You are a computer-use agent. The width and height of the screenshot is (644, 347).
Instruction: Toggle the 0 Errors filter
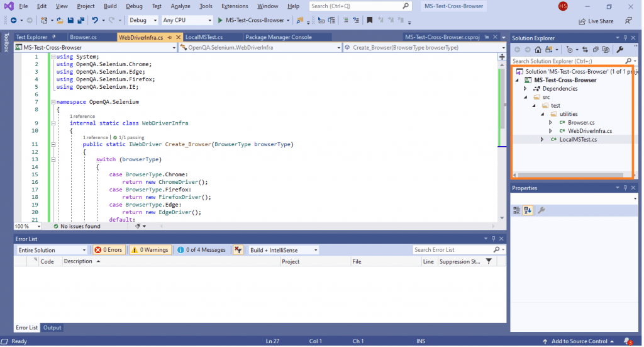109,250
